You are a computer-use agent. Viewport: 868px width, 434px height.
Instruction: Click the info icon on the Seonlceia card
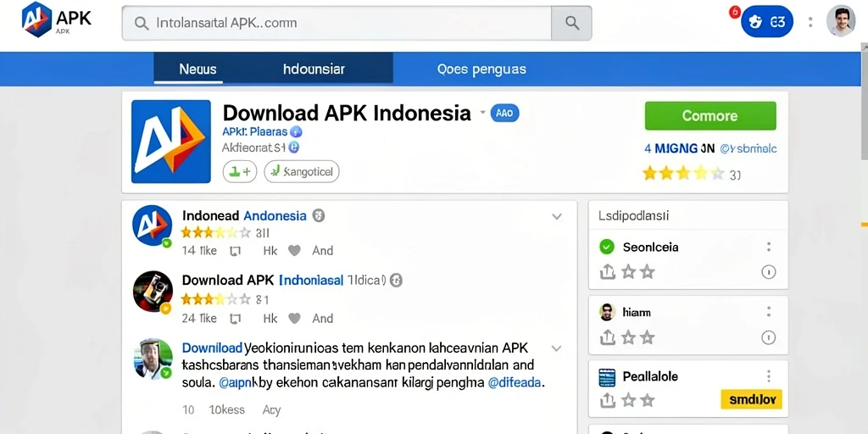tap(768, 272)
